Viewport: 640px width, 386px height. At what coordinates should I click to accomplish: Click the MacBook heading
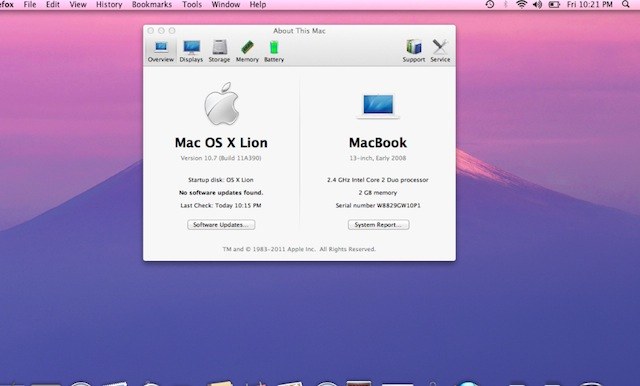point(378,143)
